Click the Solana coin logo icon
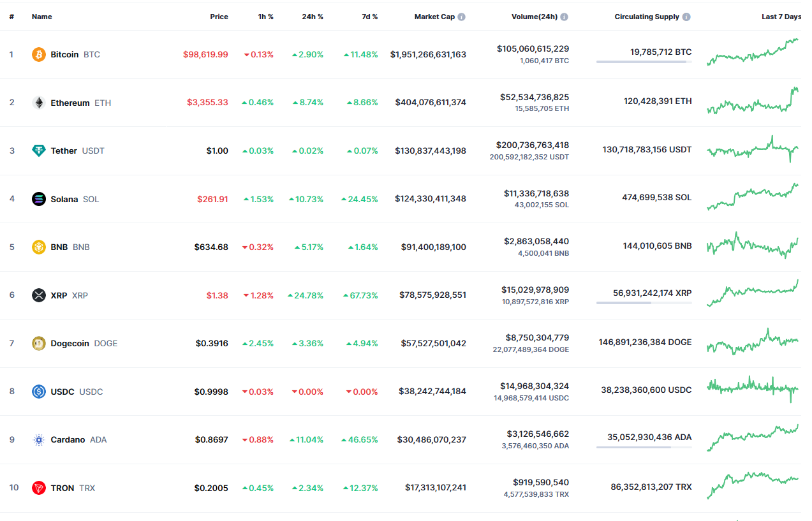812x521 pixels. click(x=39, y=199)
